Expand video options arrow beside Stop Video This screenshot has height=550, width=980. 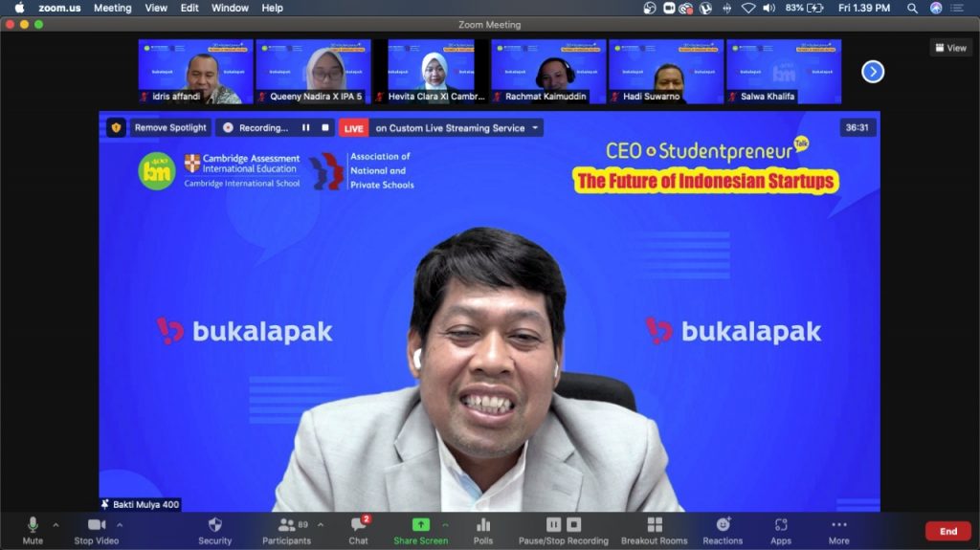point(120,524)
